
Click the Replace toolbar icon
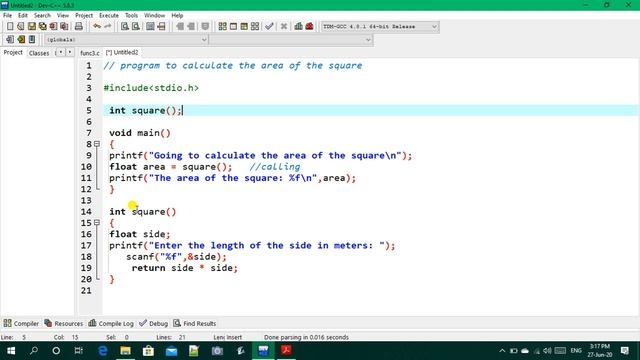[136, 27]
